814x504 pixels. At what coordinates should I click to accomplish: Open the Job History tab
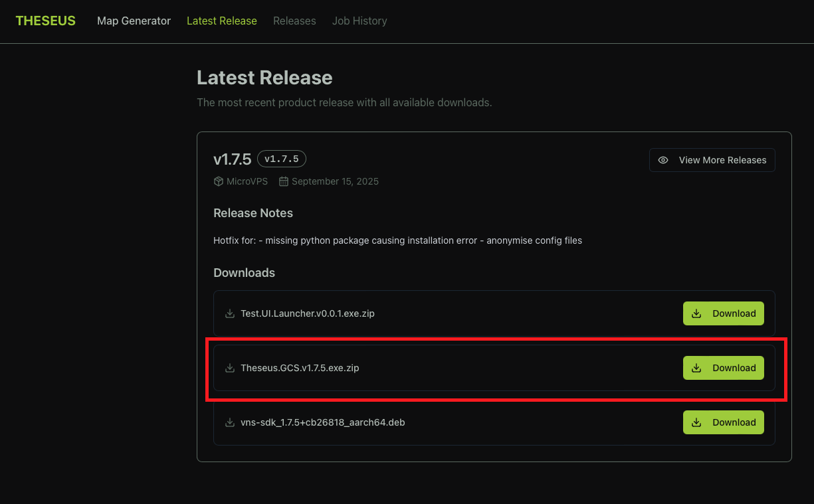click(359, 21)
